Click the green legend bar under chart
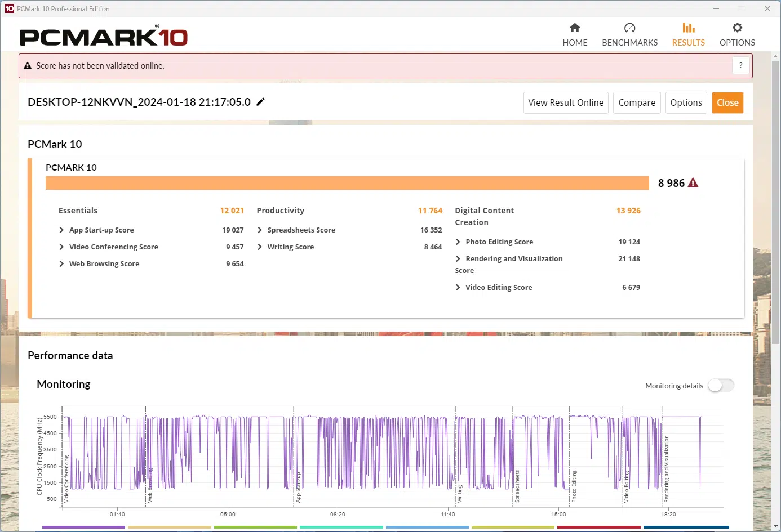Image resolution: width=781 pixels, height=532 pixels. pos(255,527)
